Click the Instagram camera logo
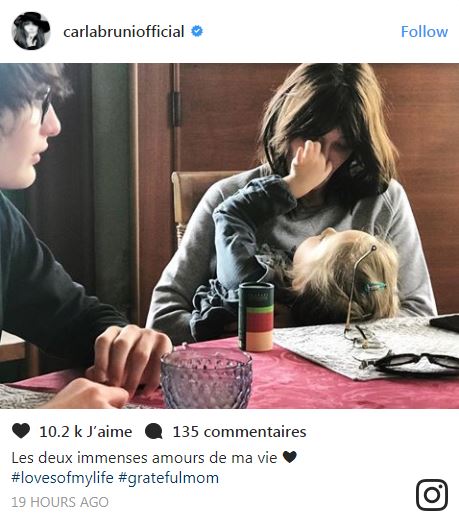The image size is (459, 518). [x=432, y=495]
